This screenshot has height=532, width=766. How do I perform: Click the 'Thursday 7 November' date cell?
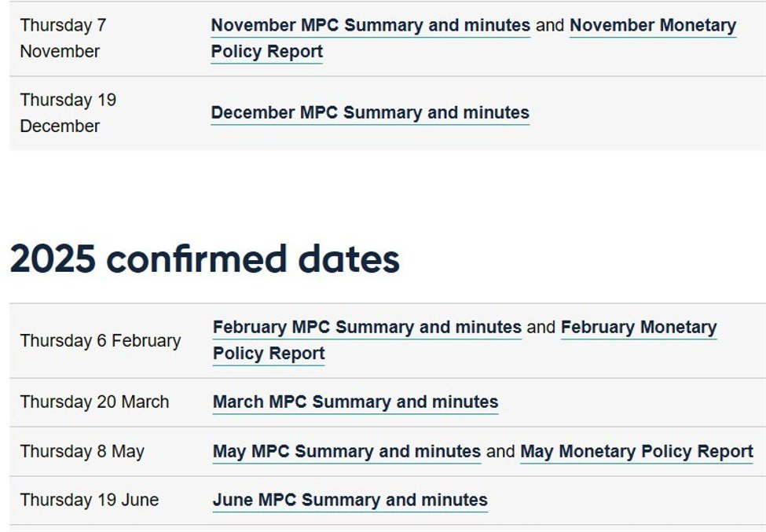click(63, 38)
